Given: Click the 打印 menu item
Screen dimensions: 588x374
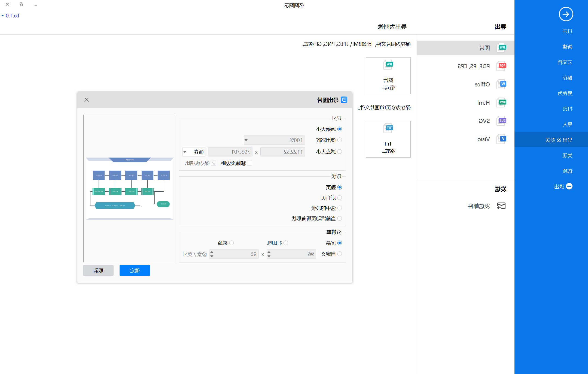Looking at the screenshot, I should (x=568, y=109).
